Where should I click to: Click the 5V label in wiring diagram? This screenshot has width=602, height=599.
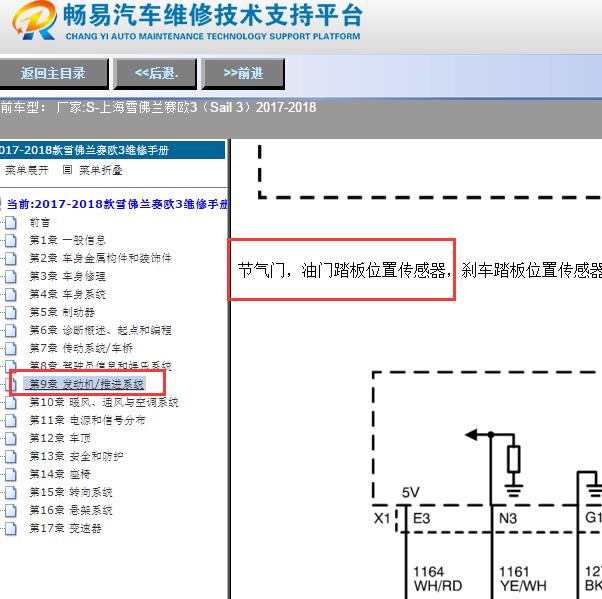(411, 493)
